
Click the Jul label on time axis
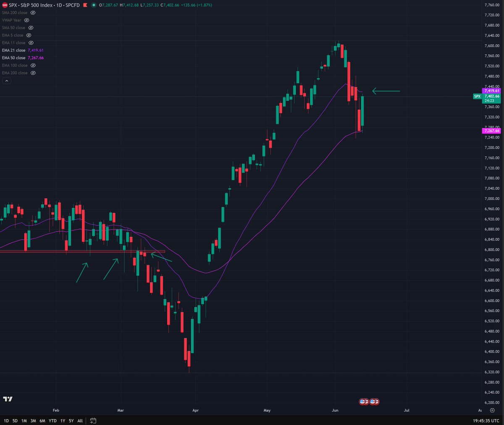coord(407,410)
